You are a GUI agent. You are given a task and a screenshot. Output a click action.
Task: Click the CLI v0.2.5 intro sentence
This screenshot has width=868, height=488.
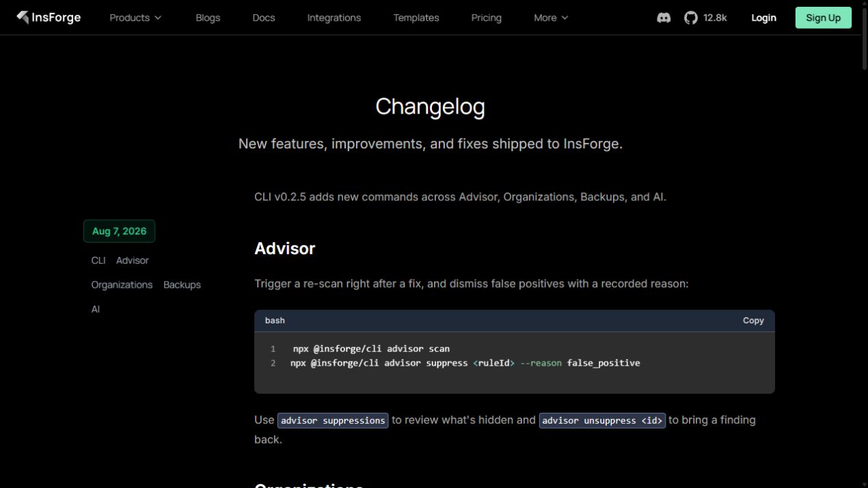click(460, 197)
